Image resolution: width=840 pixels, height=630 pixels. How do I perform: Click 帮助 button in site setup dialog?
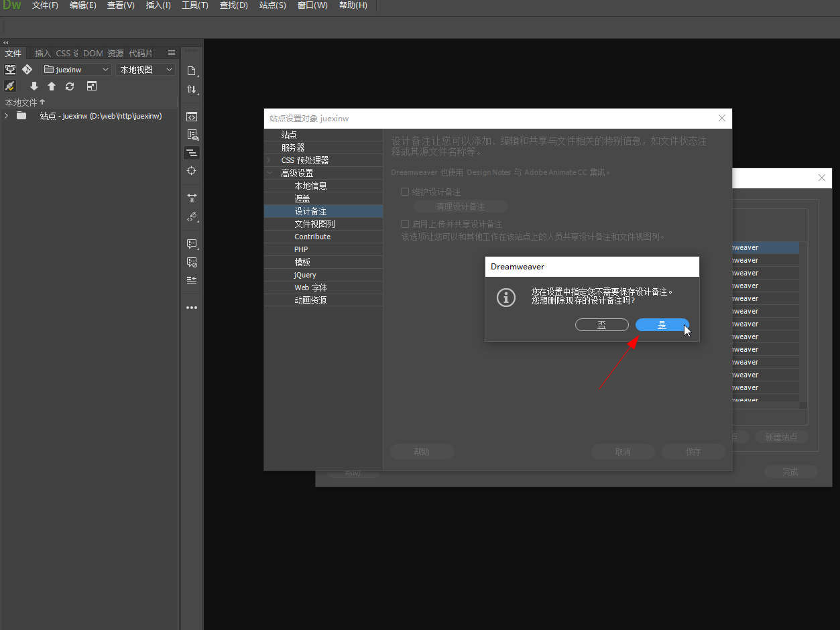(422, 452)
